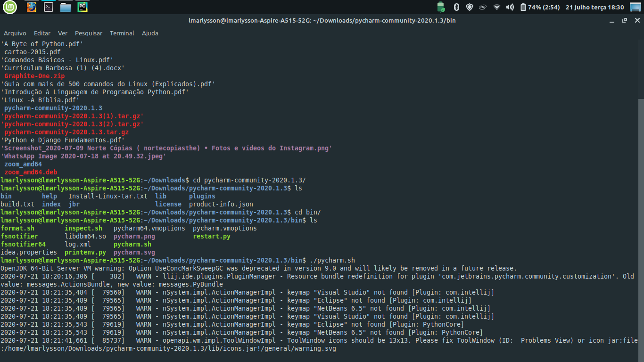The width and height of the screenshot is (644, 362).
Task: Click pycharm-community-2020.1.3(2).tar.gz entry
Action: tap(72, 124)
